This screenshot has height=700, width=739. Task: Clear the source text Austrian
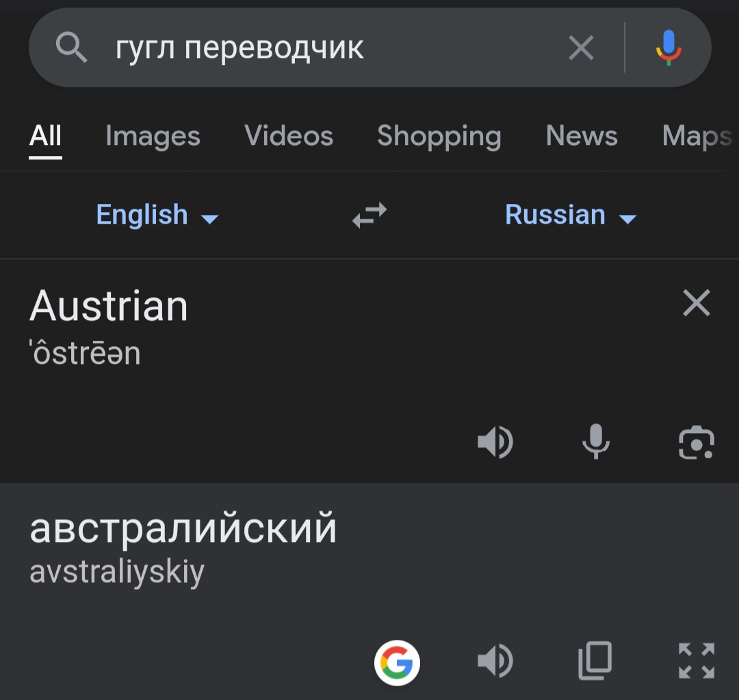pyautogui.click(x=696, y=302)
